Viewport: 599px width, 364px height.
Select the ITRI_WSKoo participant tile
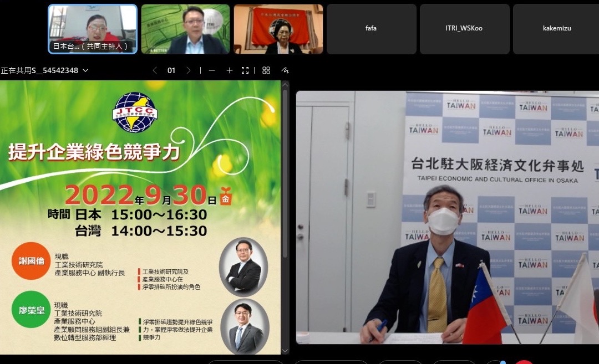(x=464, y=29)
